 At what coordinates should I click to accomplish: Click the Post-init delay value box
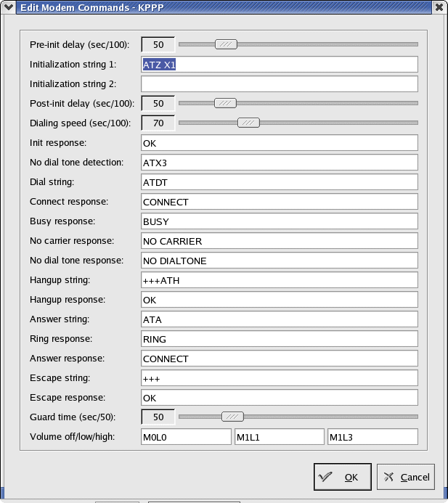158,103
